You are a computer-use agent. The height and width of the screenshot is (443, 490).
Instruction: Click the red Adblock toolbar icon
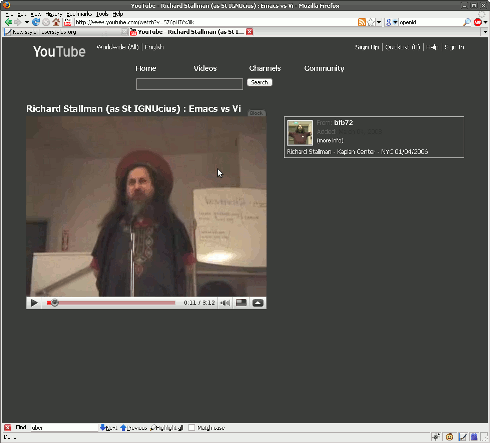478,22
